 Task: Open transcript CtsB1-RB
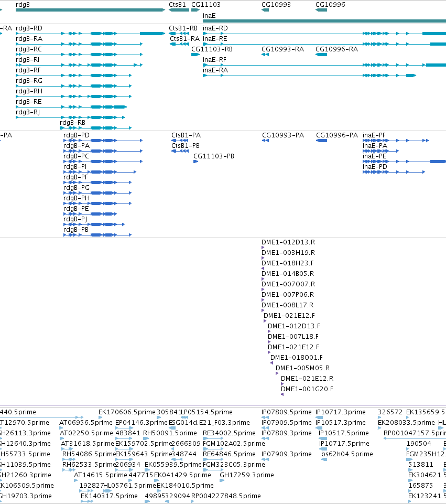pyautogui.click(x=183, y=28)
